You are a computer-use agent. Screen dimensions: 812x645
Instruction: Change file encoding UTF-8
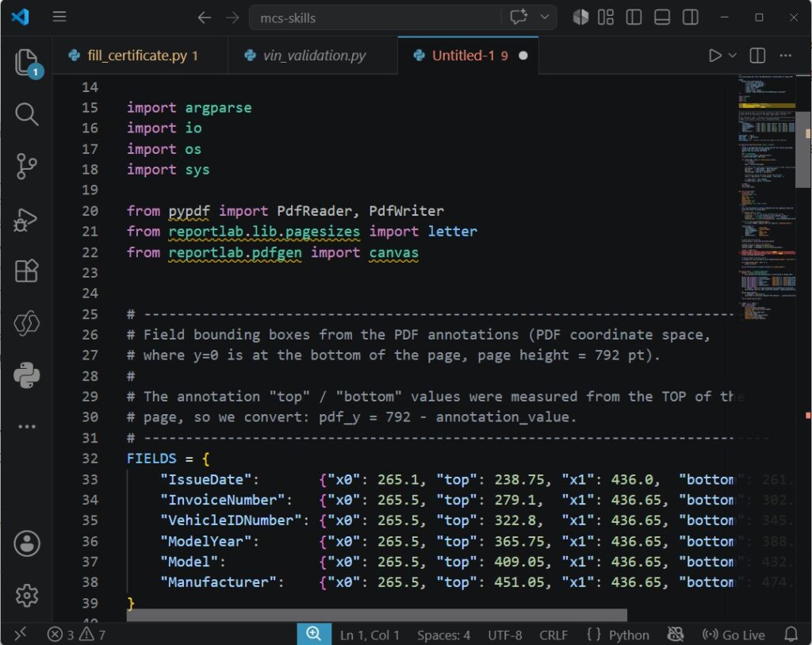click(504, 635)
